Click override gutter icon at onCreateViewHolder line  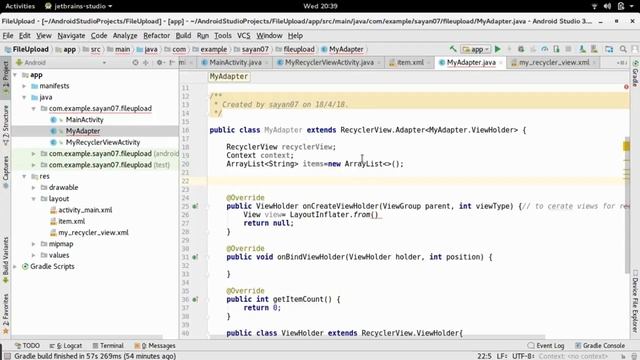pos(195,206)
